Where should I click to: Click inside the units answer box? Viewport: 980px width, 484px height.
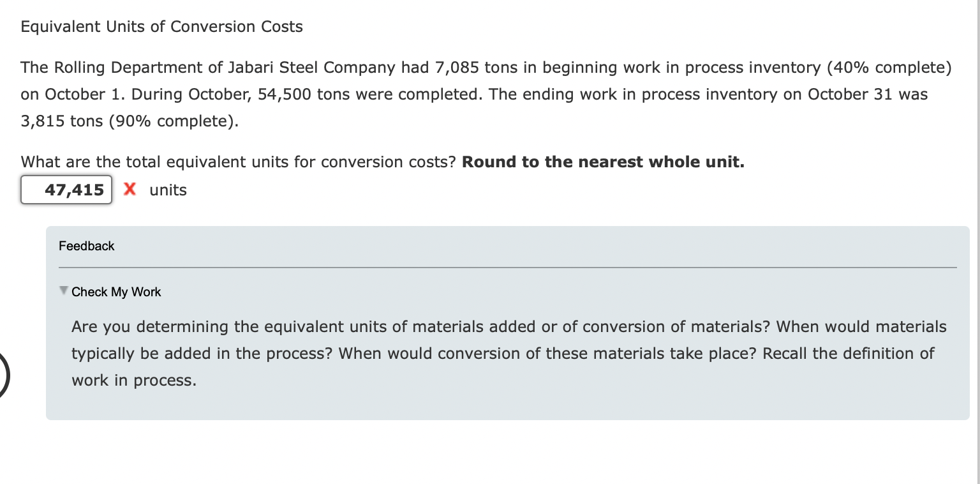(66, 190)
